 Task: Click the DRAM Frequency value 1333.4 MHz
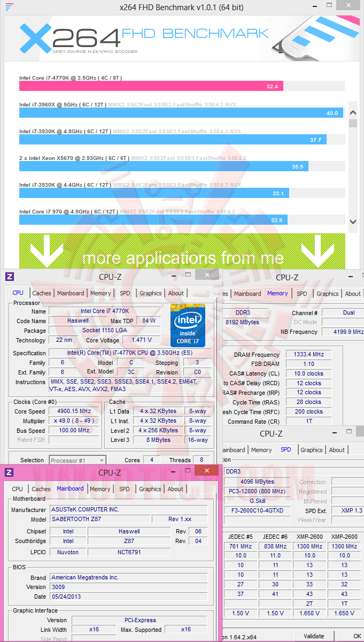coord(308,355)
